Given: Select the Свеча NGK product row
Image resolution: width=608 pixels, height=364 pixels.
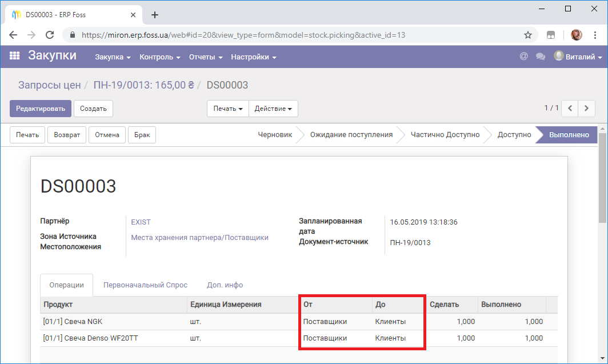Looking at the screenshot, I should click(298, 322).
